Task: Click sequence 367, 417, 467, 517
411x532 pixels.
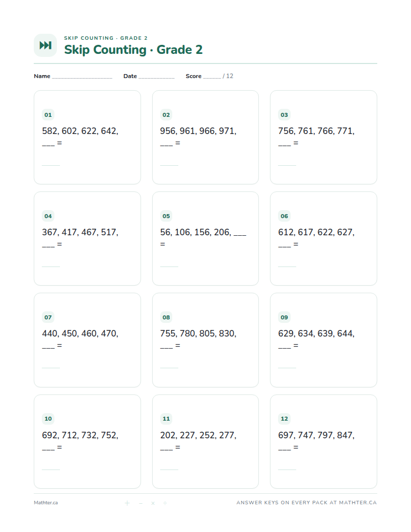Action: coord(80,232)
